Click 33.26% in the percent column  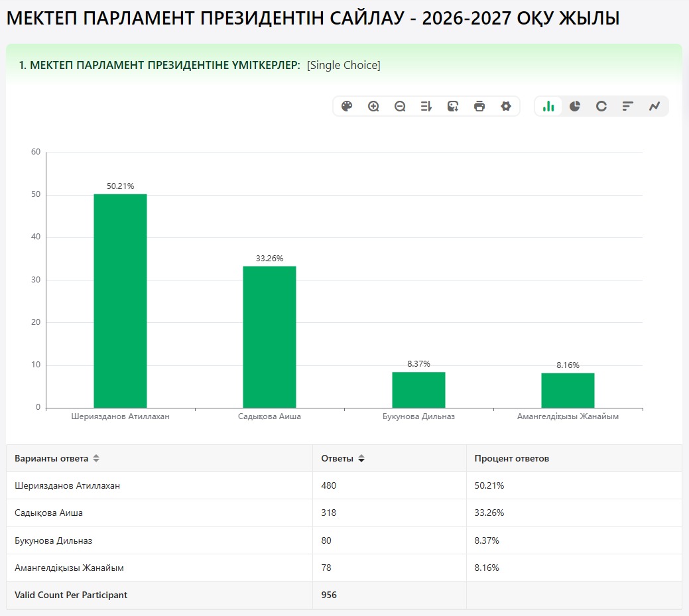point(489,513)
